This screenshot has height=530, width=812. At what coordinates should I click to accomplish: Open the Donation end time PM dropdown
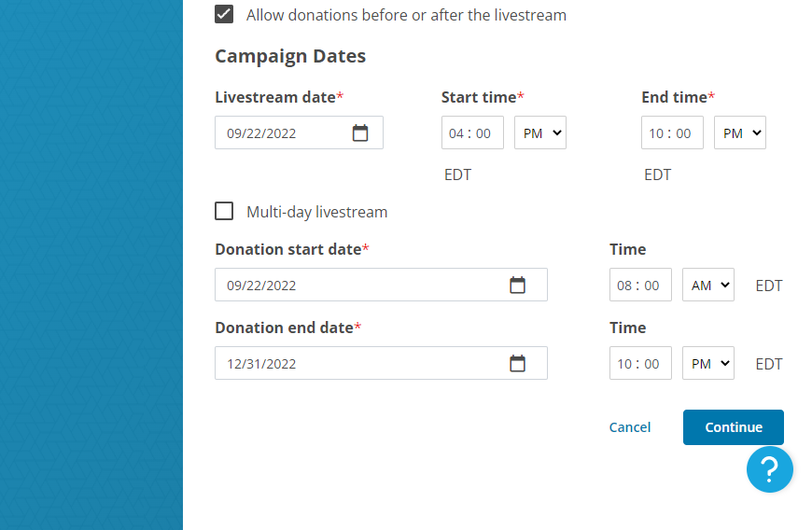707,363
